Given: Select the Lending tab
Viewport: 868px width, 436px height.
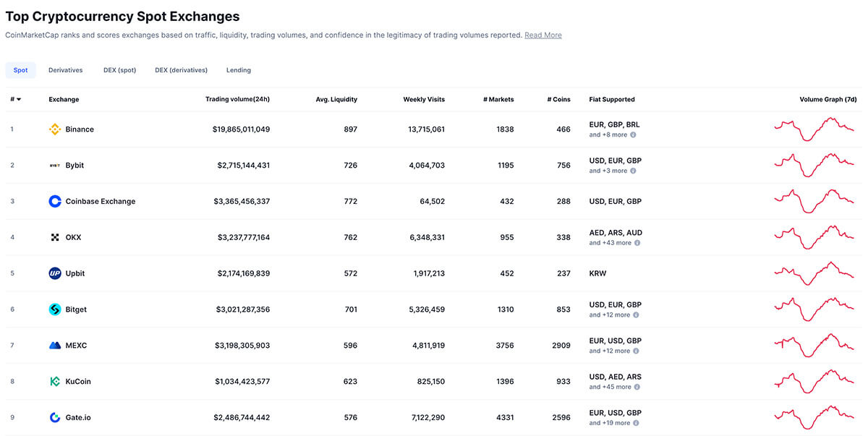Looking at the screenshot, I should pyautogui.click(x=239, y=70).
